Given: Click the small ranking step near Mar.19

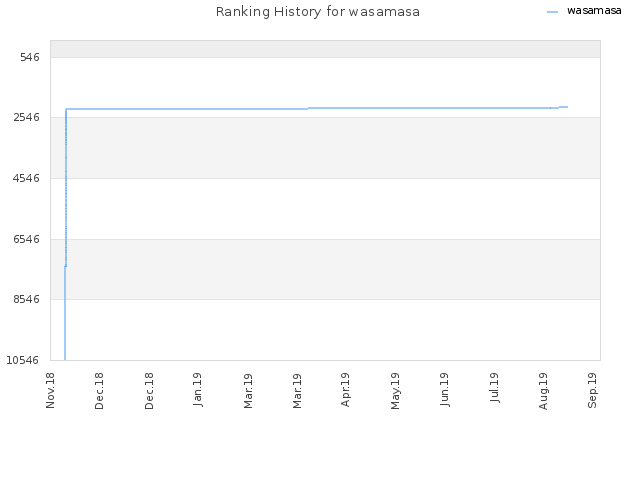Looking at the screenshot, I should tap(308, 108).
